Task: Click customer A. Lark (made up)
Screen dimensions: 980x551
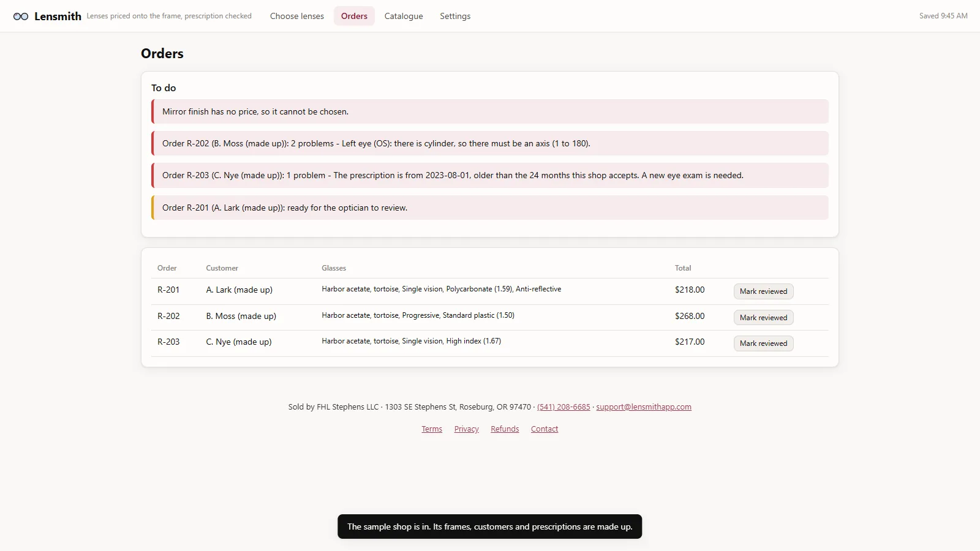Action: pos(239,290)
